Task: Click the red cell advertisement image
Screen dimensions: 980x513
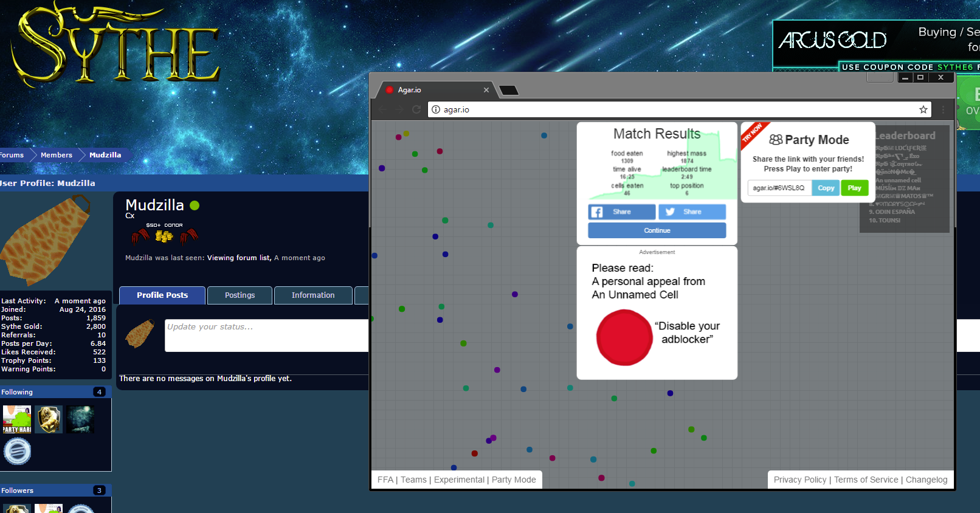Action: [624, 337]
